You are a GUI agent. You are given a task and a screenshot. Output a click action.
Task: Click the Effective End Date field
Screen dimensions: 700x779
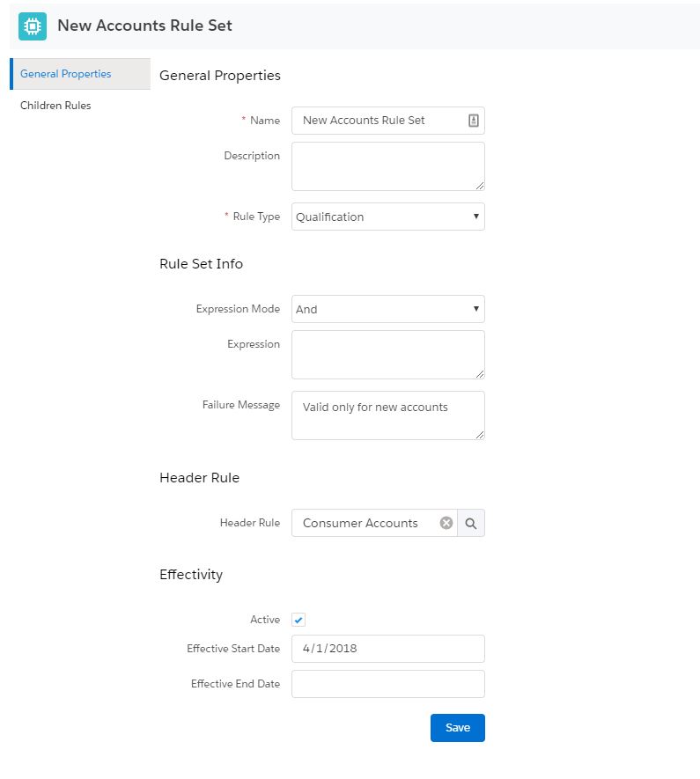(x=388, y=684)
